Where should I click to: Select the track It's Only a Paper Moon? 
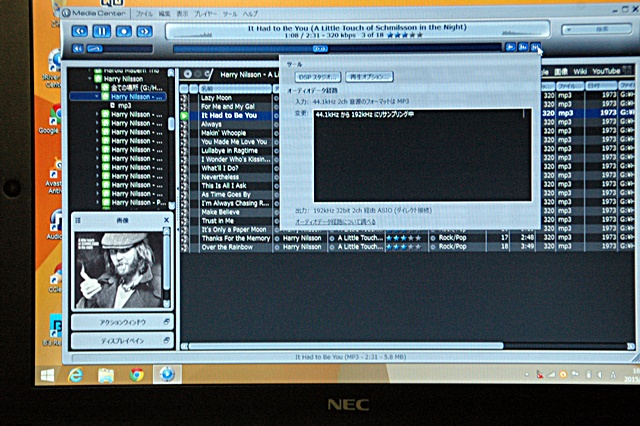233,230
